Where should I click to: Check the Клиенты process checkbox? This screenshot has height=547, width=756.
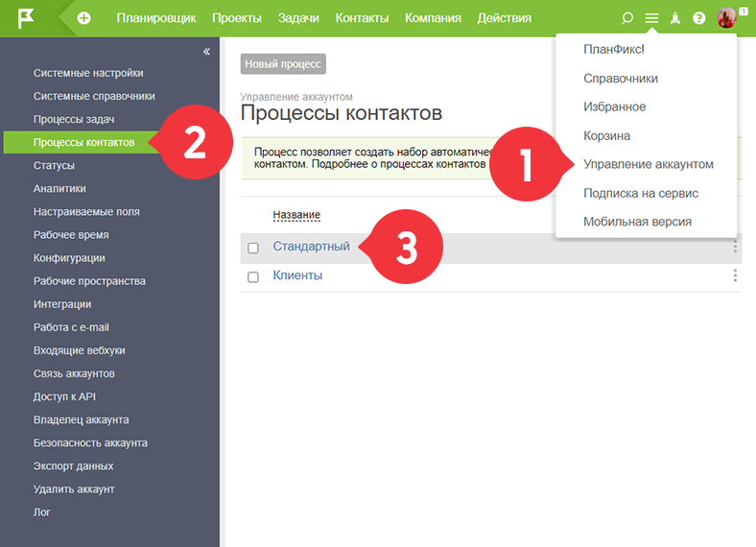253,277
